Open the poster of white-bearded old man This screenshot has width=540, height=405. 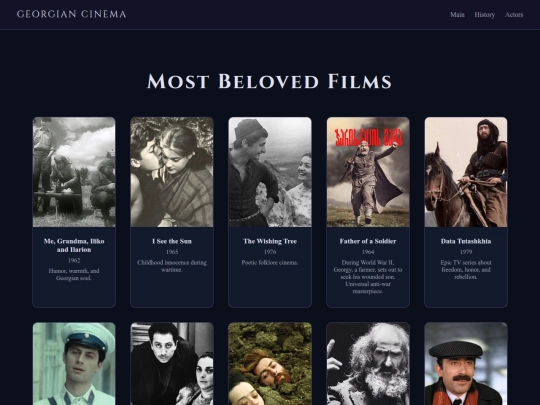[368, 364]
